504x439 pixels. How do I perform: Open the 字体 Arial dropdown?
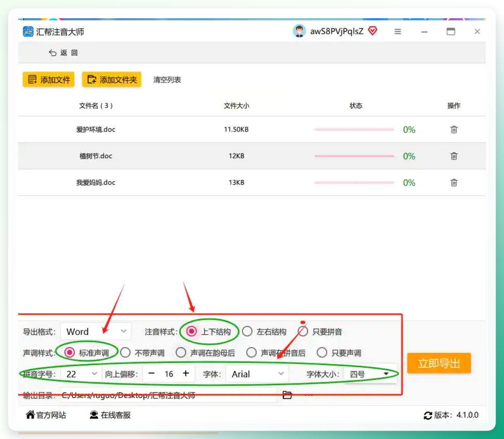click(x=257, y=374)
